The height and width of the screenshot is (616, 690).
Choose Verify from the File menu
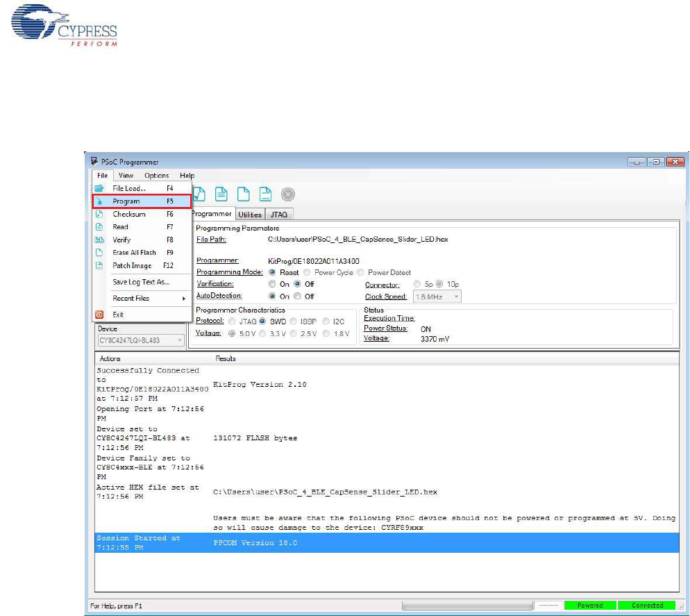click(x=142, y=240)
